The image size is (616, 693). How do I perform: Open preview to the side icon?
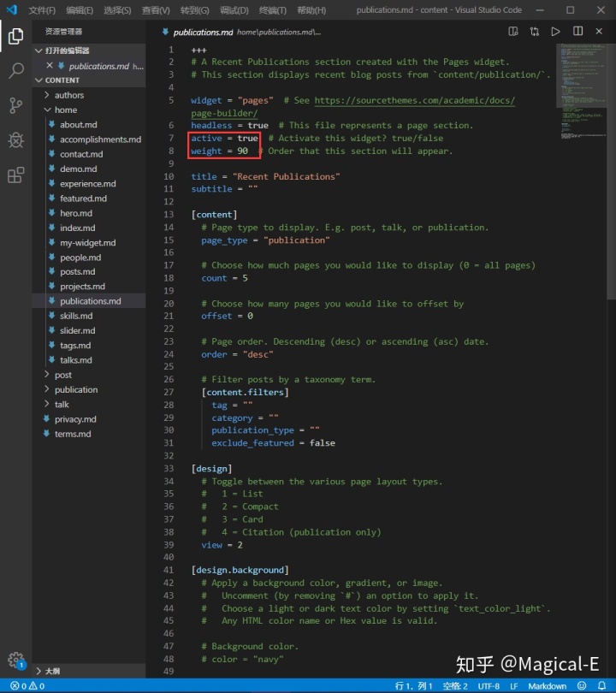(x=513, y=32)
